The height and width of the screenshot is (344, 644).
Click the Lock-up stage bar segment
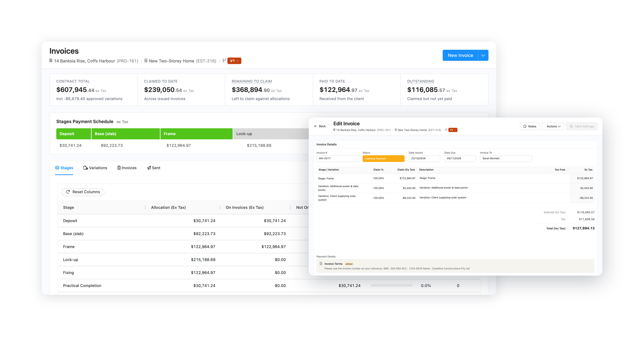[x=271, y=134]
